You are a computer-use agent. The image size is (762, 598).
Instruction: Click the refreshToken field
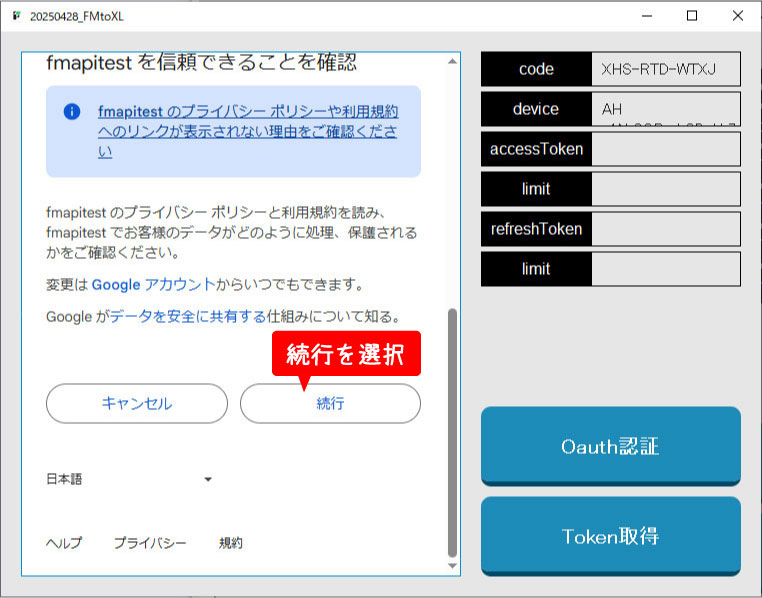[666, 228]
